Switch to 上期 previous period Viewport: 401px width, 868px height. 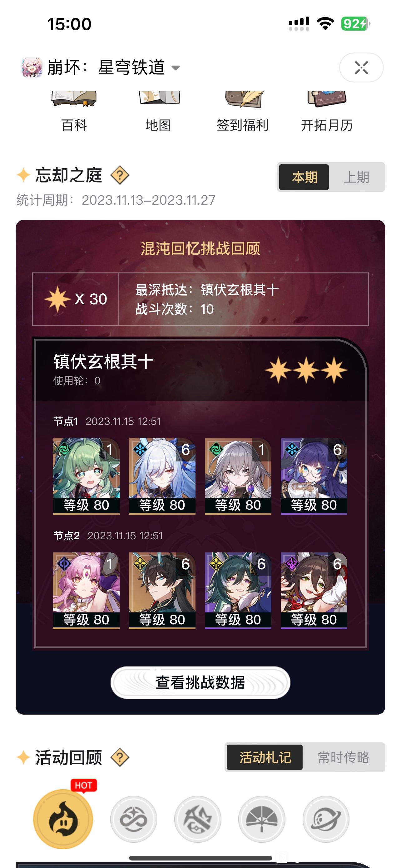pyautogui.click(x=357, y=177)
